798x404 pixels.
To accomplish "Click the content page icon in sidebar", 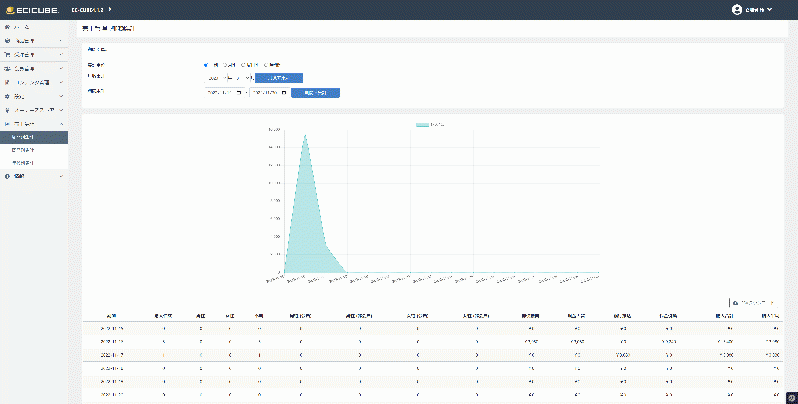I will (x=7, y=82).
